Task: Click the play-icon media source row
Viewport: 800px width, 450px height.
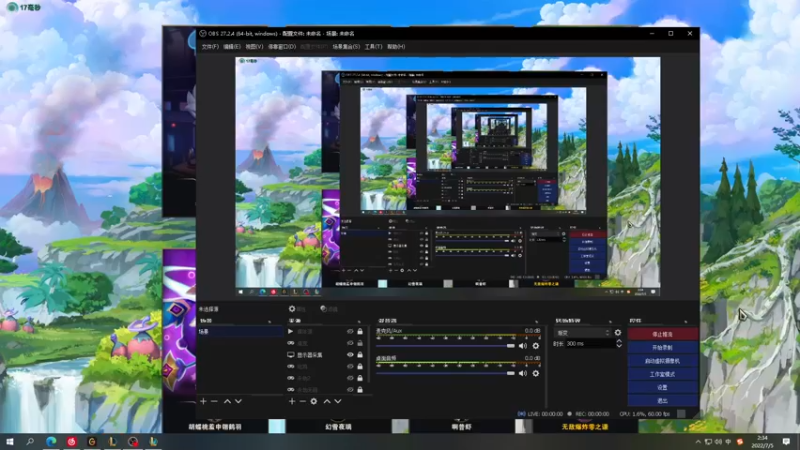Action: (x=327, y=332)
